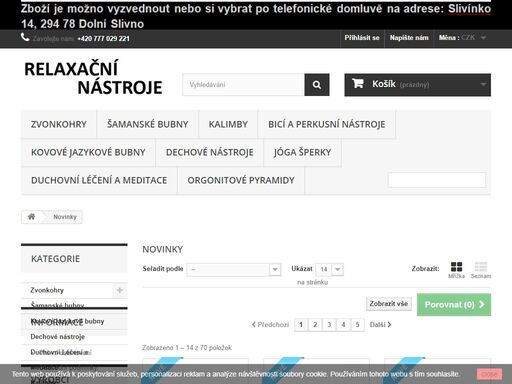Open the JÓGA ŠPERKY menu
The height and width of the screenshot is (384, 512).
(x=302, y=152)
